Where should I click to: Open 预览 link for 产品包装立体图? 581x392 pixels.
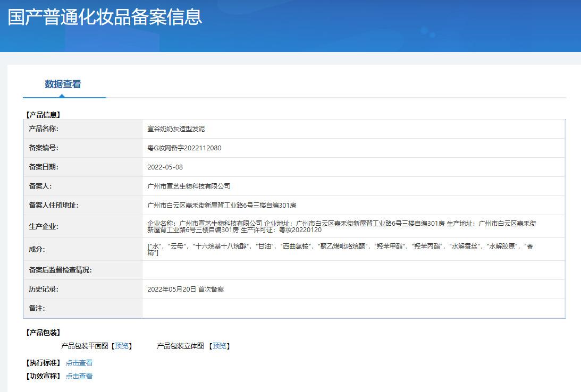(220, 346)
